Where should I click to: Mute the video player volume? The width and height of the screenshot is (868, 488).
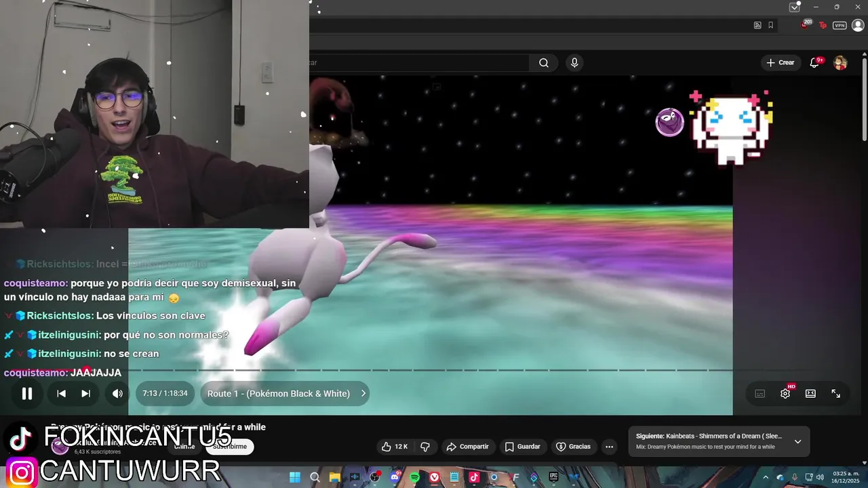click(x=117, y=393)
